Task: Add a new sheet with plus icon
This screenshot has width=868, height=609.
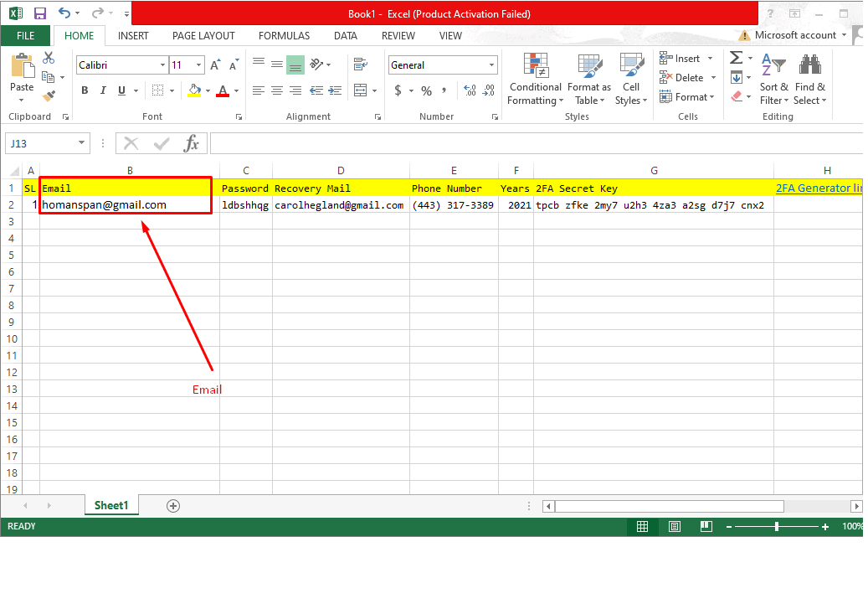Action: 173,505
